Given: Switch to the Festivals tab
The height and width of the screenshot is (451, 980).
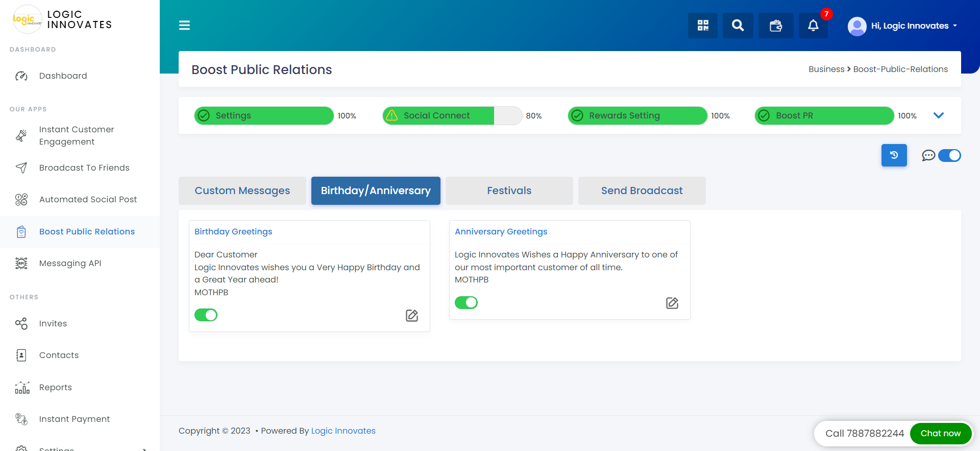Looking at the screenshot, I should coord(509,191).
